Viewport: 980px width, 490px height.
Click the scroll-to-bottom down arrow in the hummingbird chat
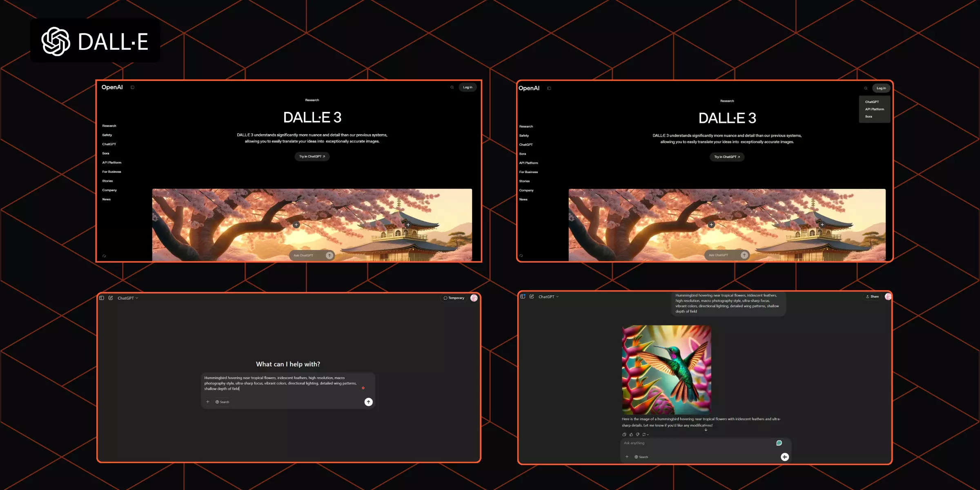pos(706,430)
